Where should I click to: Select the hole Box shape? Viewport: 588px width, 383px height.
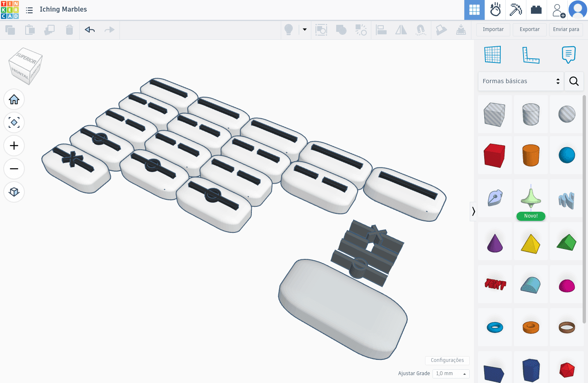click(x=495, y=114)
